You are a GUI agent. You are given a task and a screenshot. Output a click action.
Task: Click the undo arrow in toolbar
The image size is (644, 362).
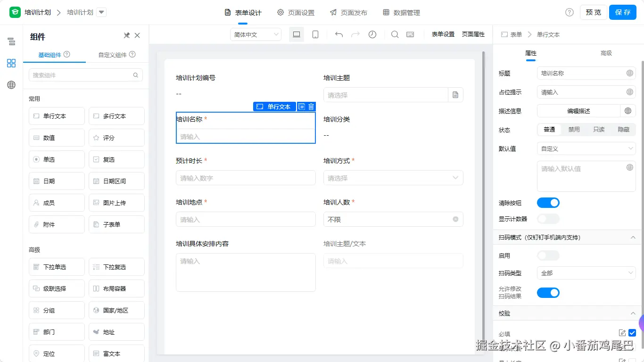[x=339, y=34]
